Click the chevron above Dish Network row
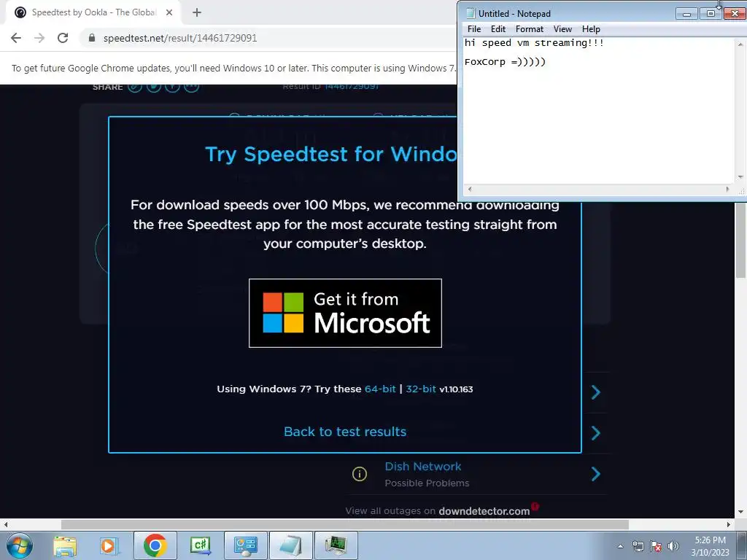This screenshot has height=560, width=747. pos(595,433)
